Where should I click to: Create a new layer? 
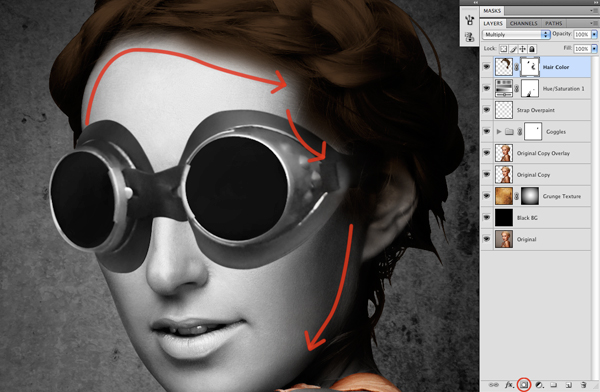point(569,384)
